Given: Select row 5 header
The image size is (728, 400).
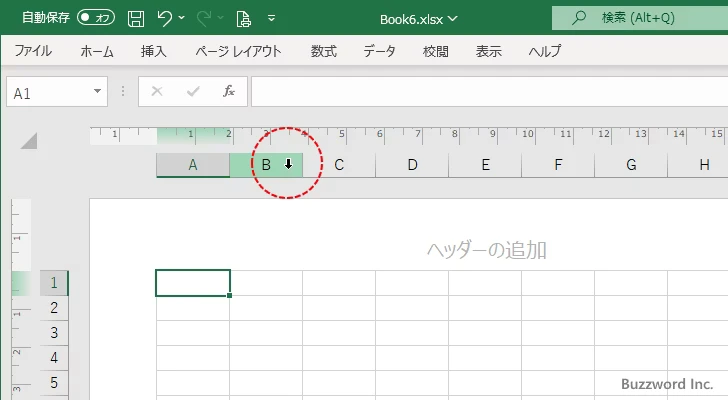Looking at the screenshot, I should pyautogui.click(x=54, y=383).
